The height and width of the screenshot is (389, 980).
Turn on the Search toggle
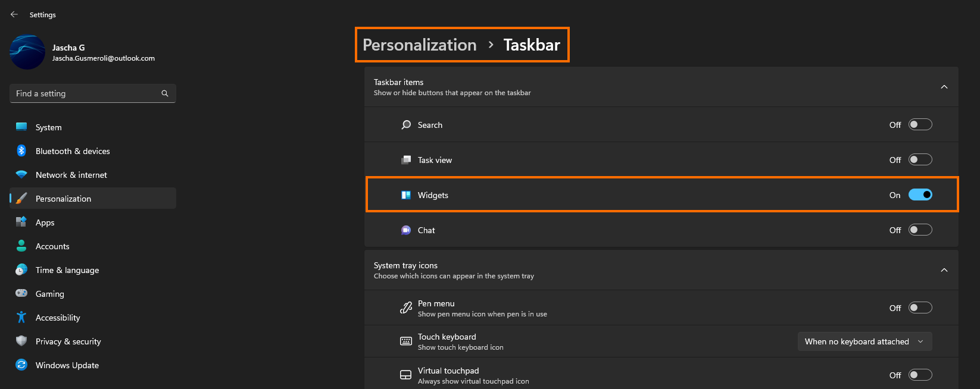(x=920, y=124)
